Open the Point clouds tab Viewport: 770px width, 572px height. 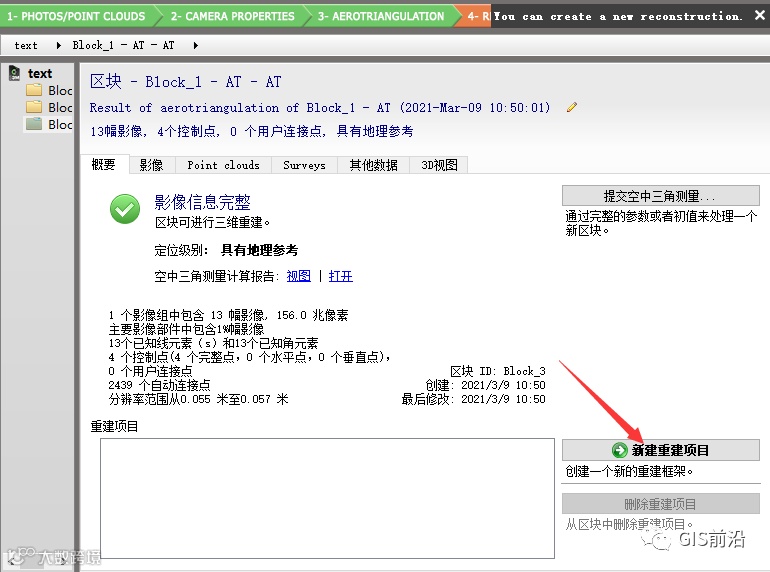coord(223,165)
